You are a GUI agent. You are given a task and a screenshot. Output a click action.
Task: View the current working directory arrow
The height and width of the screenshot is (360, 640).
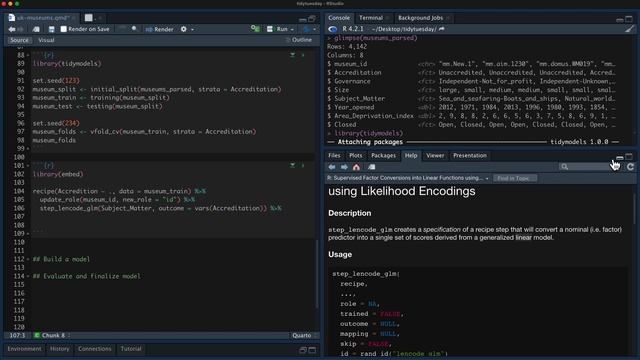pos(442,29)
